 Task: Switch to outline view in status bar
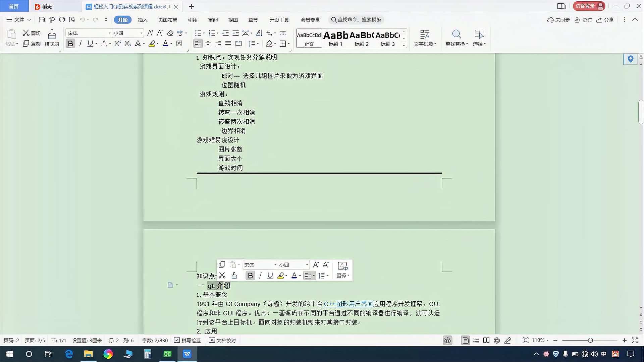coord(476,340)
